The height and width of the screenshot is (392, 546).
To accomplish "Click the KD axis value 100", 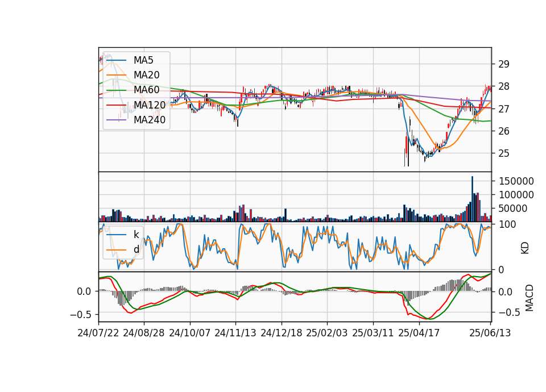I will [x=507, y=224].
